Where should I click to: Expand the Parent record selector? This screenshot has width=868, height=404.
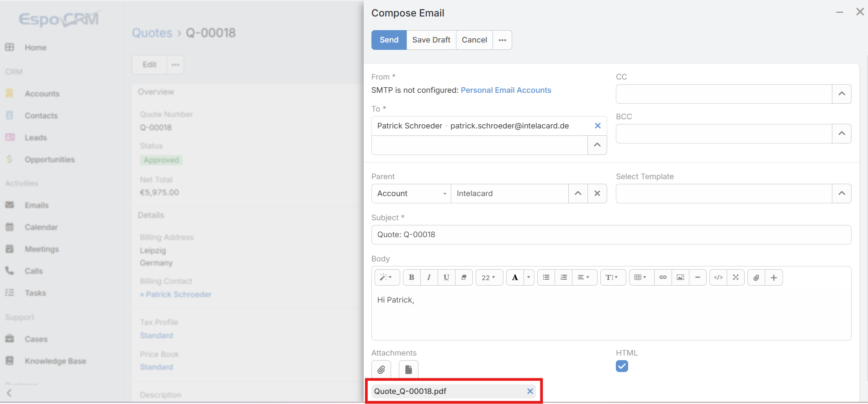(x=578, y=193)
